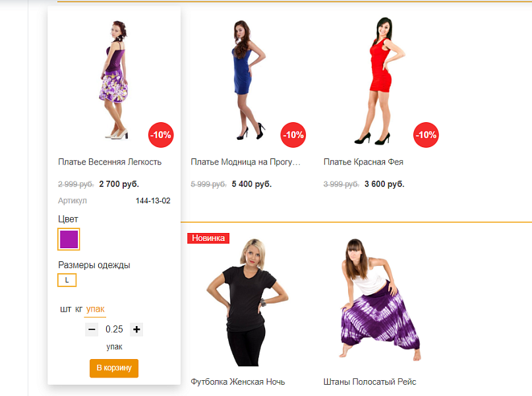The image size is (532, 396).
Task: Click the Новинка red label badge
Action: coord(208,238)
